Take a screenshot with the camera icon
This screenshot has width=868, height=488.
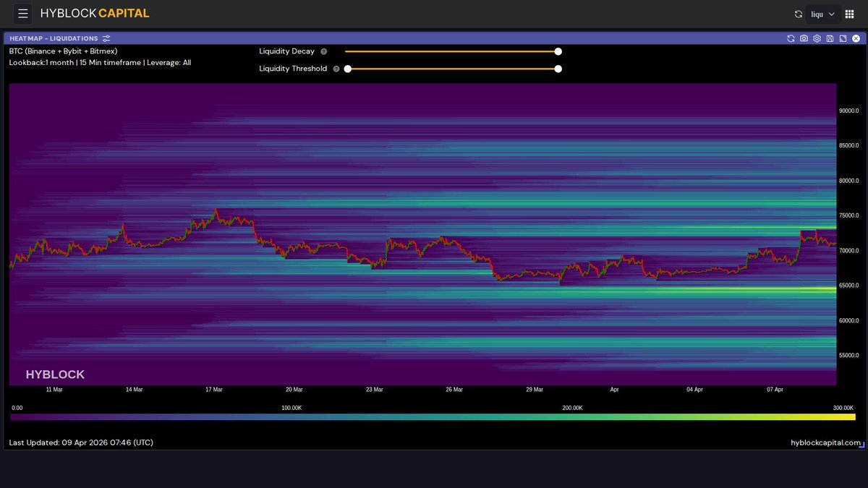[804, 38]
